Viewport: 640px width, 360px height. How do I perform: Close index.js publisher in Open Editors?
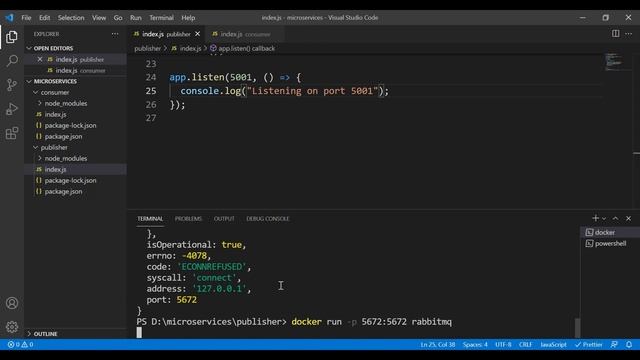click(40, 60)
